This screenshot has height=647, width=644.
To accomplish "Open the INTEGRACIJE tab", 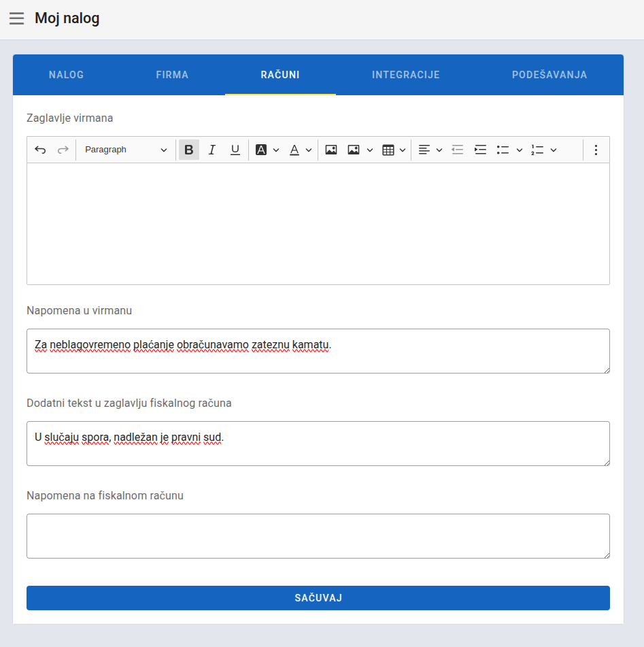I will (x=406, y=75).
